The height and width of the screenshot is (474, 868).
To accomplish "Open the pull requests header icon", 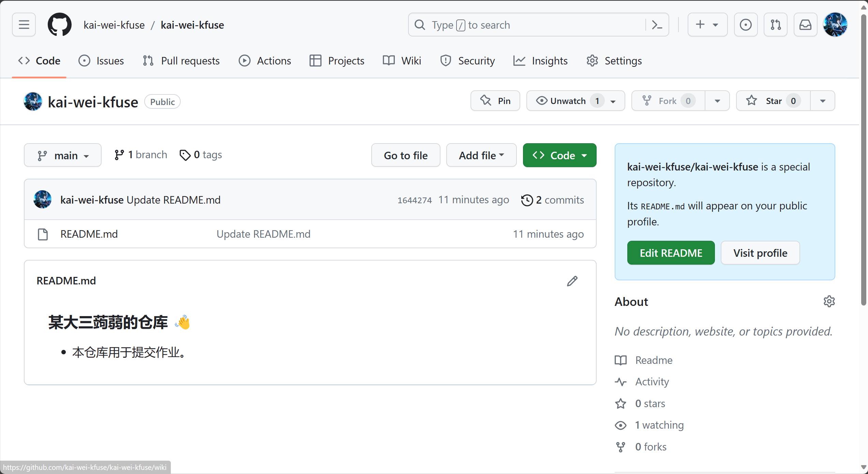I will coord(776,25).
